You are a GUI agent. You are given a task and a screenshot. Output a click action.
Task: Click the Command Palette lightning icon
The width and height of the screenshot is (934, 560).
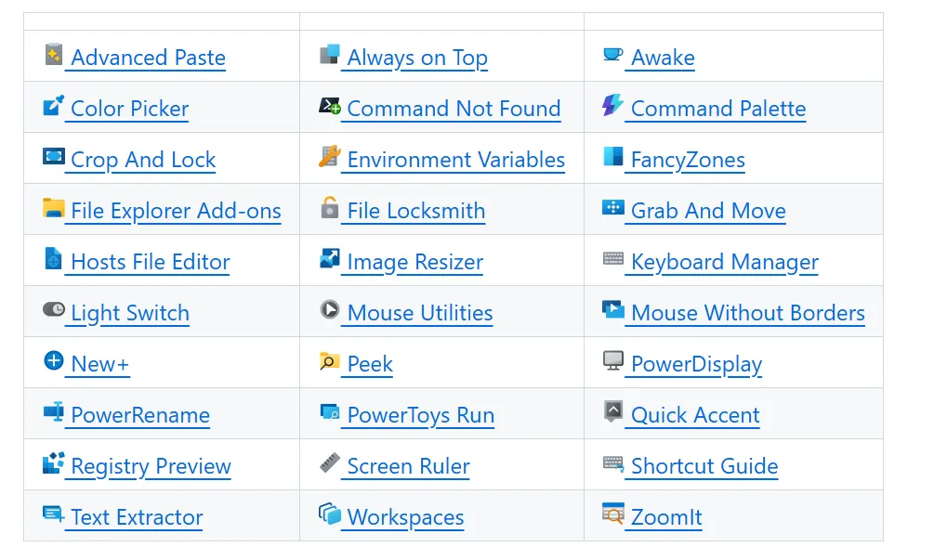pos(612,105)
